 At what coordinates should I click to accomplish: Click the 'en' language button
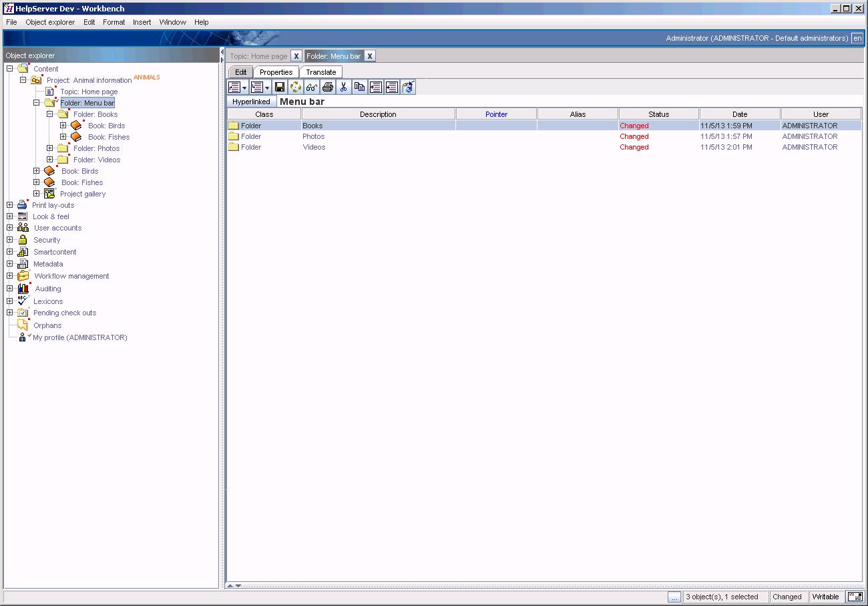click(857, 38)
